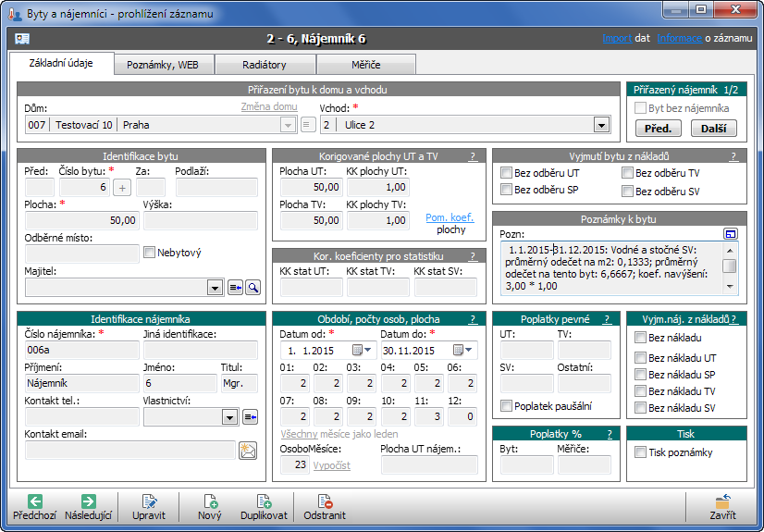Viewport: 764px width, 532px height.
Task: Click the Majitel magnifier search icon
Action: pos(253,288)
